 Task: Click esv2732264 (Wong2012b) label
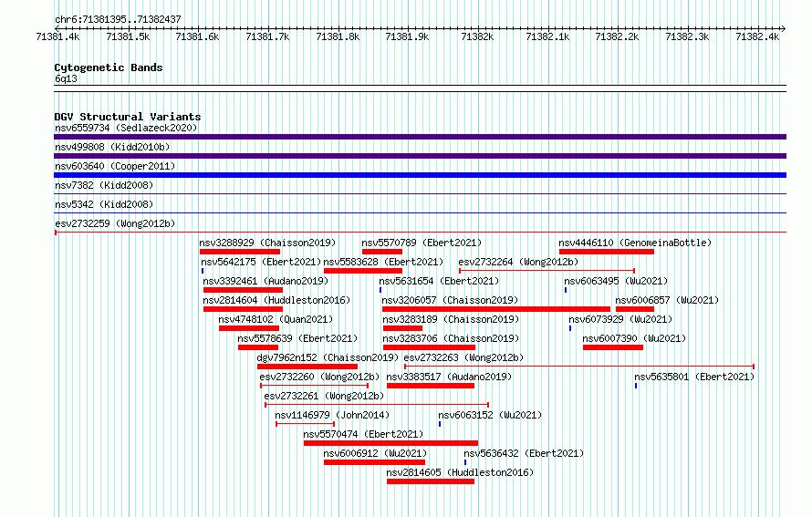(x=518, y=262)
